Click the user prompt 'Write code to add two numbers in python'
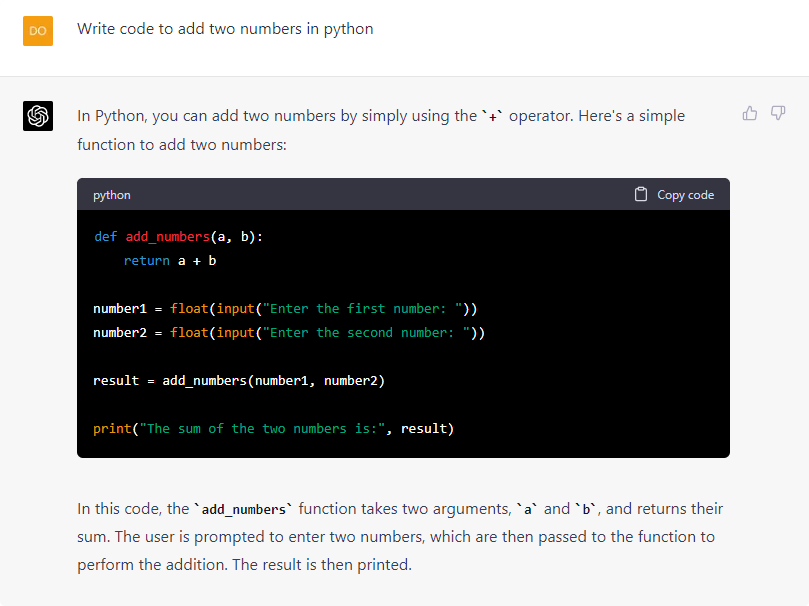809x606 pixels. (x=225, y=29)
